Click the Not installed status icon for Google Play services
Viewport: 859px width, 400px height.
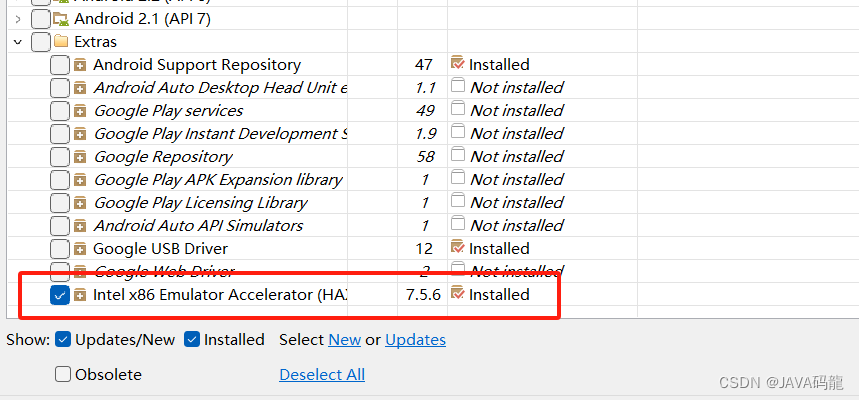[x=458, y=108]
